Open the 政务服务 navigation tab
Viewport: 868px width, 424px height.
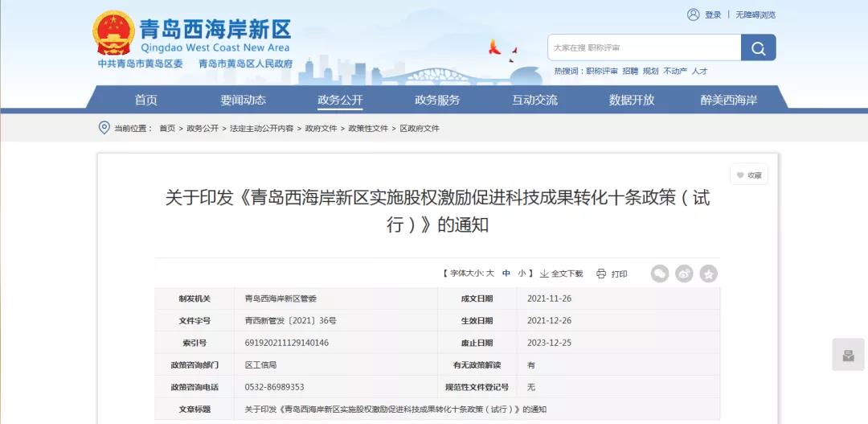437,100
